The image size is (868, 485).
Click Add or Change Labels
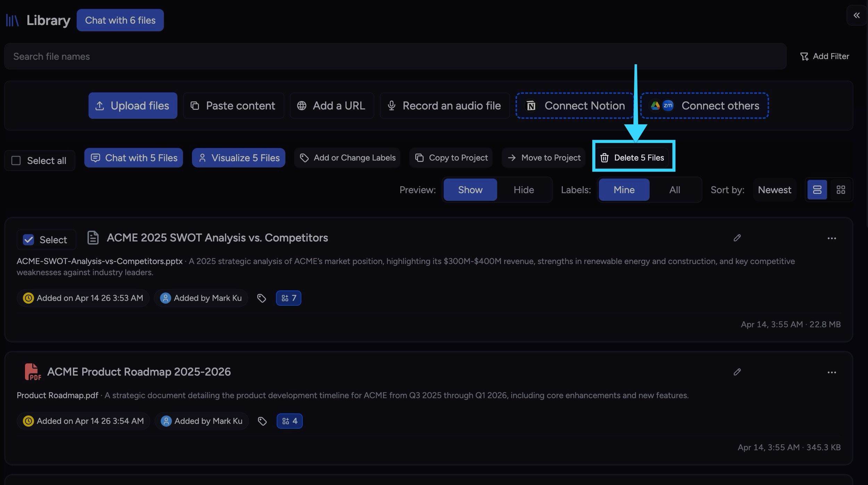pyautogui.click(x=347, y=158)
